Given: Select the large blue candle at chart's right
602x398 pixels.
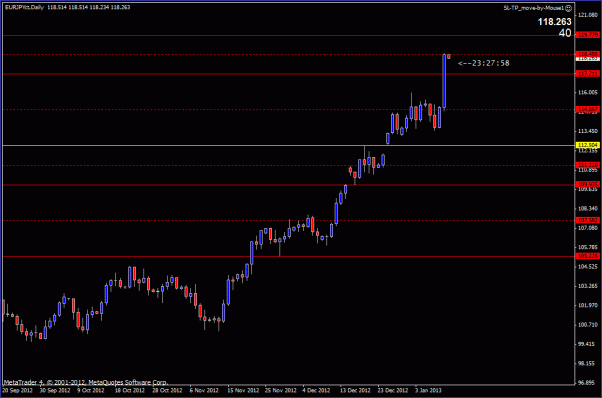Looking at the screenshot, I should coord(444,81).
